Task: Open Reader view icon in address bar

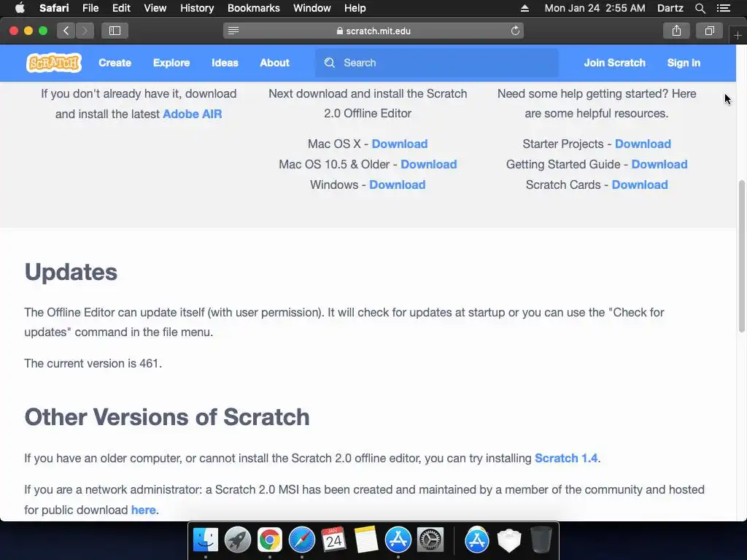Action: pos(233,31)
